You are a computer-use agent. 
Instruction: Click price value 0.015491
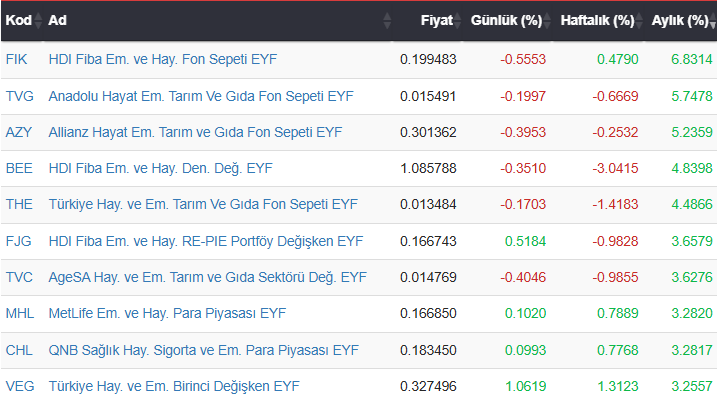pos(428,96)
